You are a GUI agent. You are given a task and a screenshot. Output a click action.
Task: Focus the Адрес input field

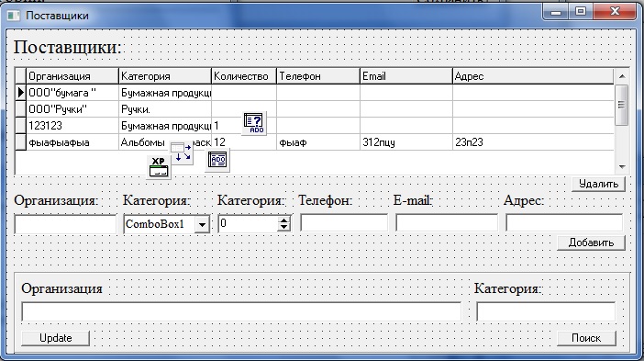564,223
